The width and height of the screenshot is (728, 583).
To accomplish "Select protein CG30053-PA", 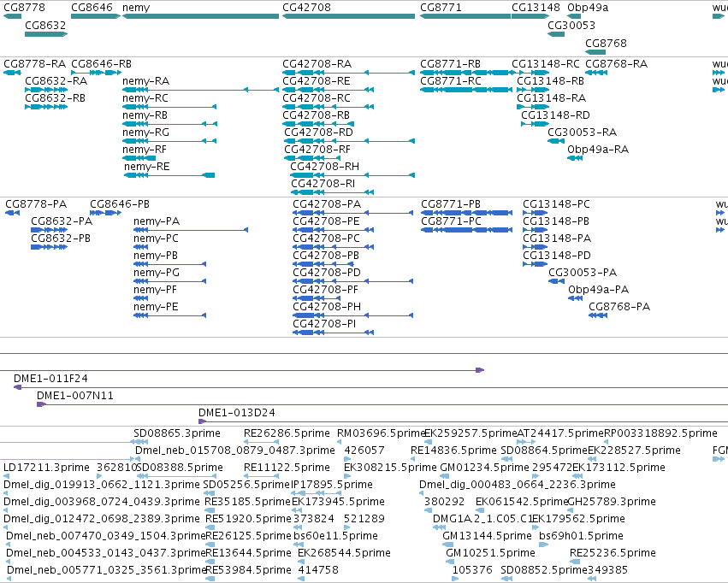I will (583, 272).
